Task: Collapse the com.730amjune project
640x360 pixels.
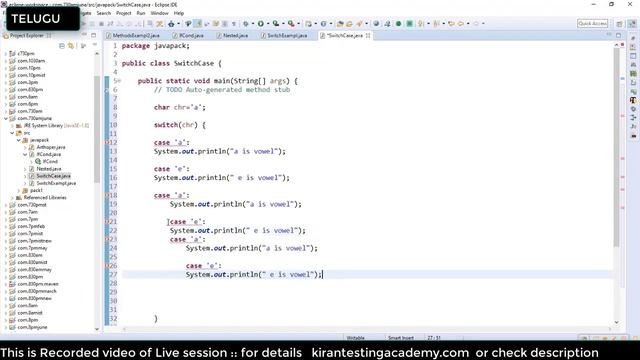Action: click(6, 118)
